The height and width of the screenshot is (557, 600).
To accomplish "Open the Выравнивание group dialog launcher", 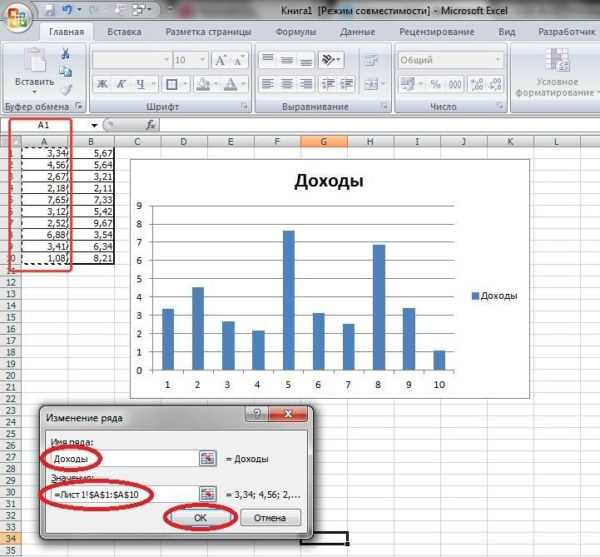I will point(384,106).
